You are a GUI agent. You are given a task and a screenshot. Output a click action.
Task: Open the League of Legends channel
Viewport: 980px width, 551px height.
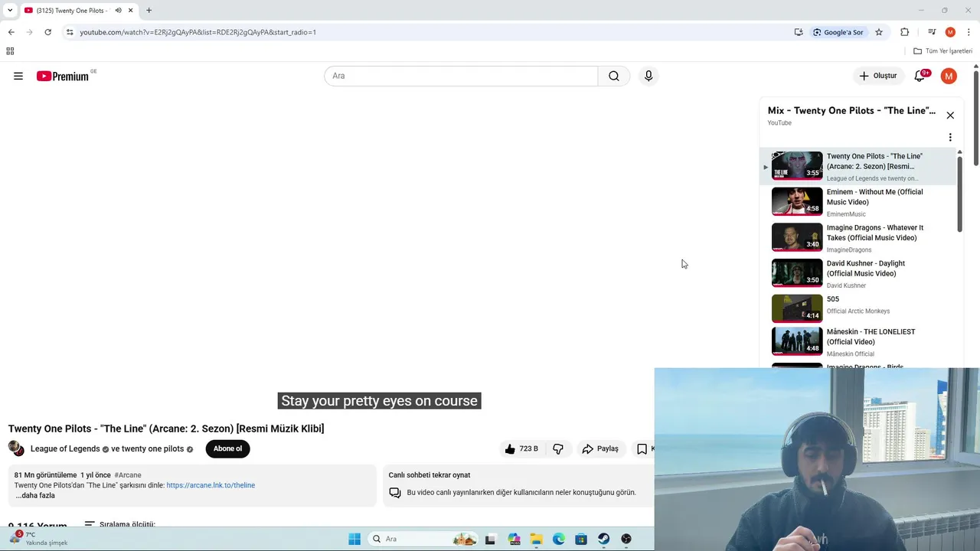65,449
